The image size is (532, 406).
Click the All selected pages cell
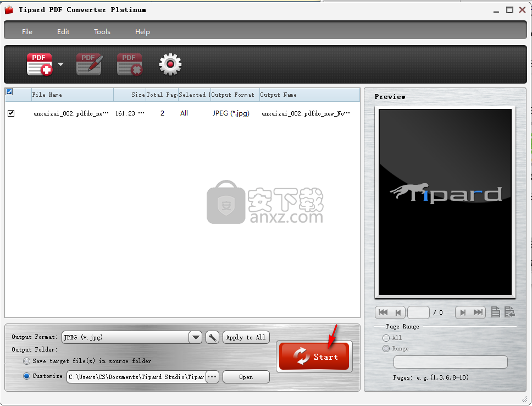184,113
